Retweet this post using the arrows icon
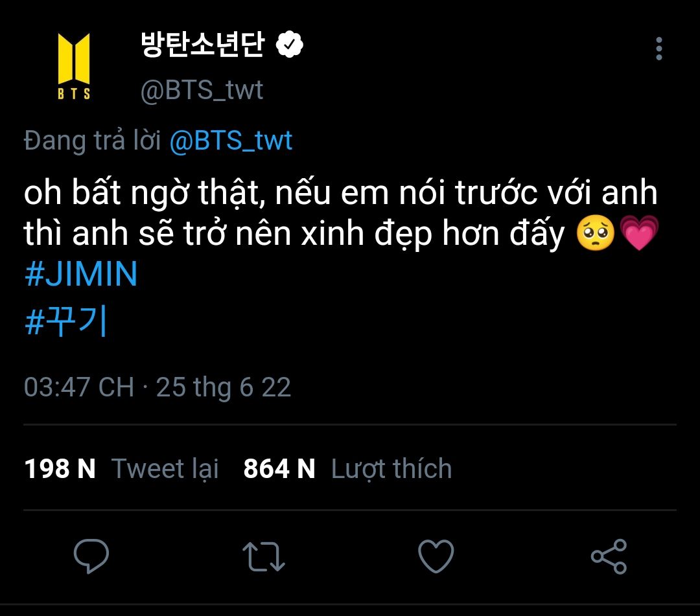 click(263, 556)
